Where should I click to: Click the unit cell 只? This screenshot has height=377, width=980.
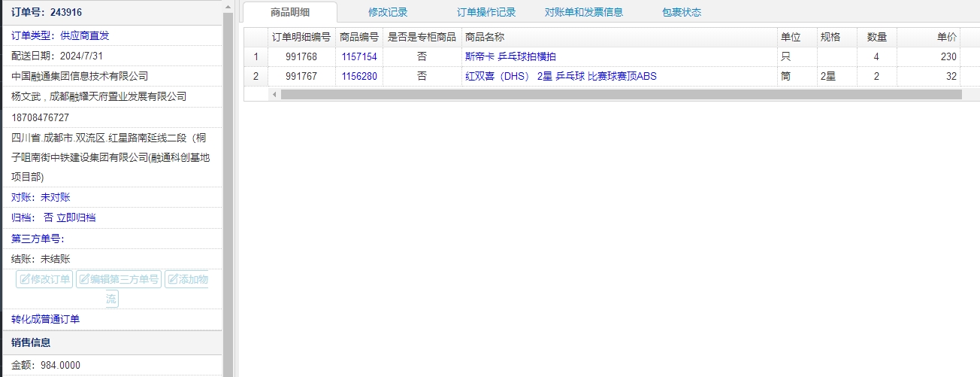[797, 56]
